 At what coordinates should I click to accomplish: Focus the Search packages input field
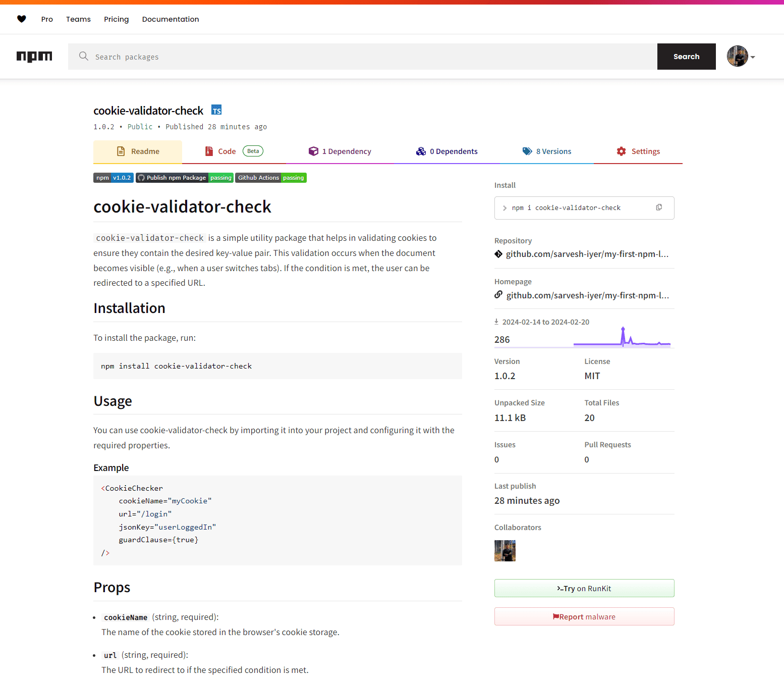click(x=363, y=57)
